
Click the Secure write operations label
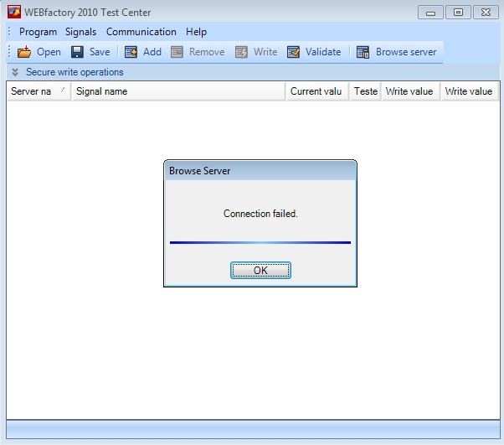click(x=75, y=72)
